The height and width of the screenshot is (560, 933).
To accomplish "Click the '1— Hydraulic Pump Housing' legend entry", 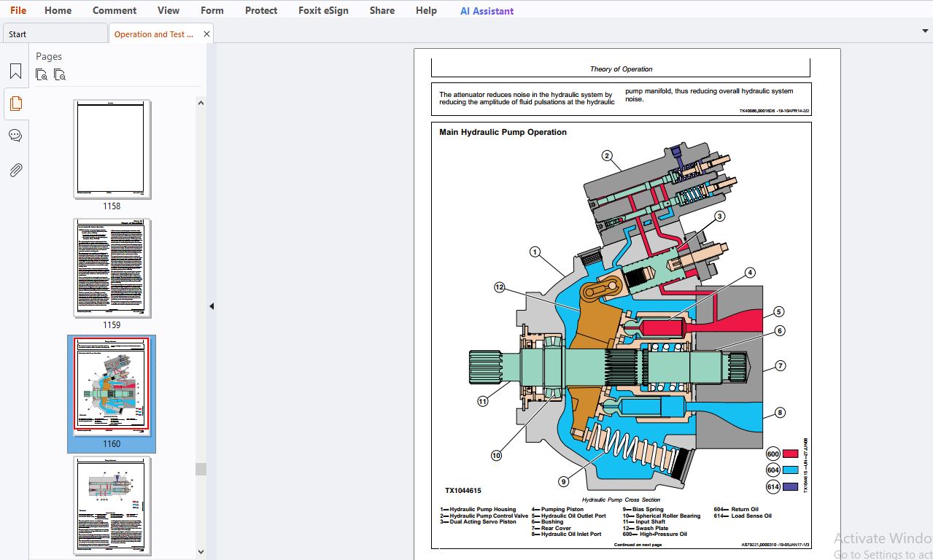I will pos(478,510).
